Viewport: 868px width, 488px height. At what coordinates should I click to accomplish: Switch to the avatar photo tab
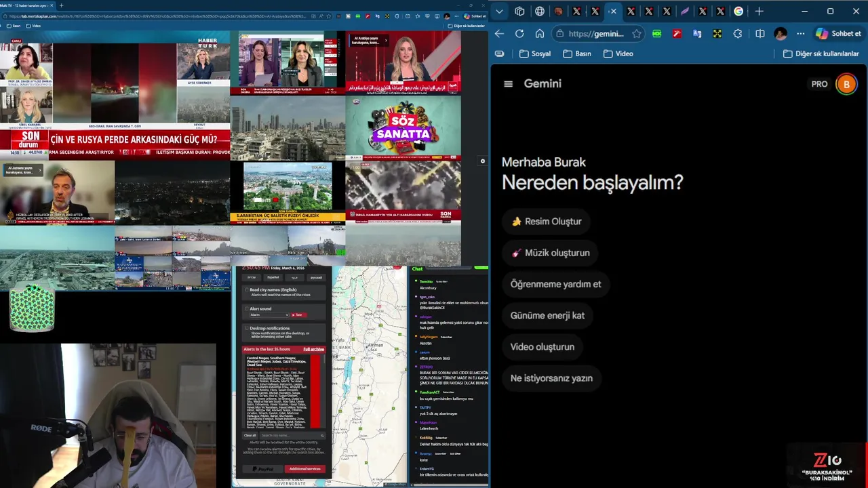point(558,11)
